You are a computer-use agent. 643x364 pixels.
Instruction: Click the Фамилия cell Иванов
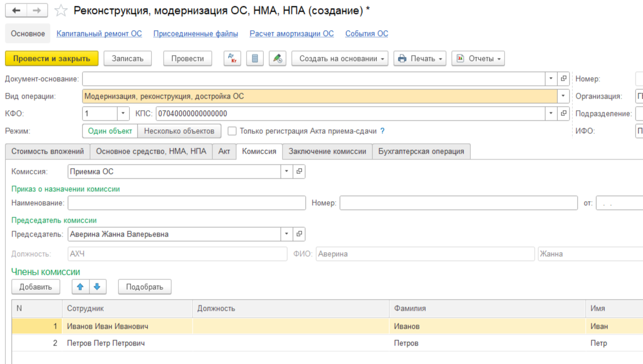click(x=487, y=326)
